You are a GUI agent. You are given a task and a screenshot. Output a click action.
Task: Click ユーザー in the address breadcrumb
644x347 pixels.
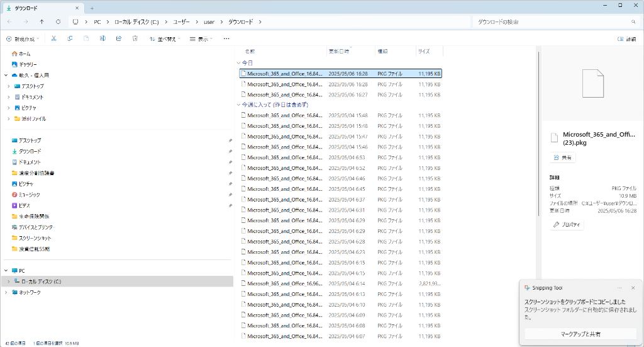click(181, 22)
